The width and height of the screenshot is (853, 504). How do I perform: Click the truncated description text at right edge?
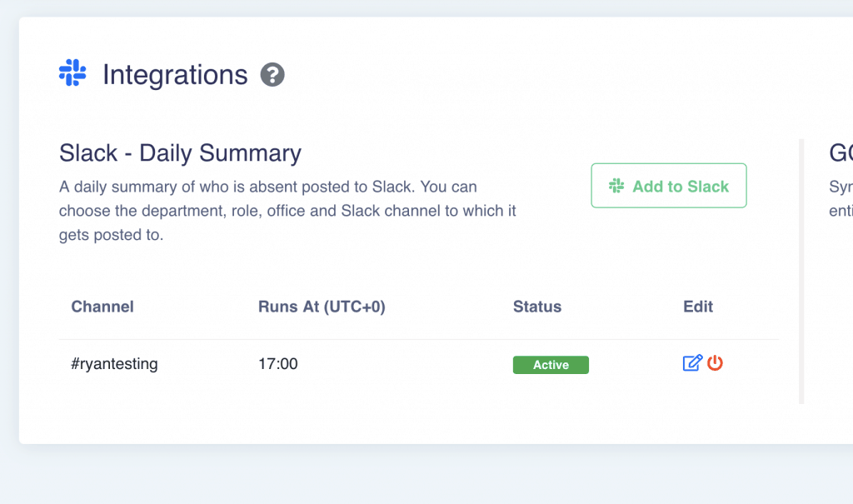(841, 198)
